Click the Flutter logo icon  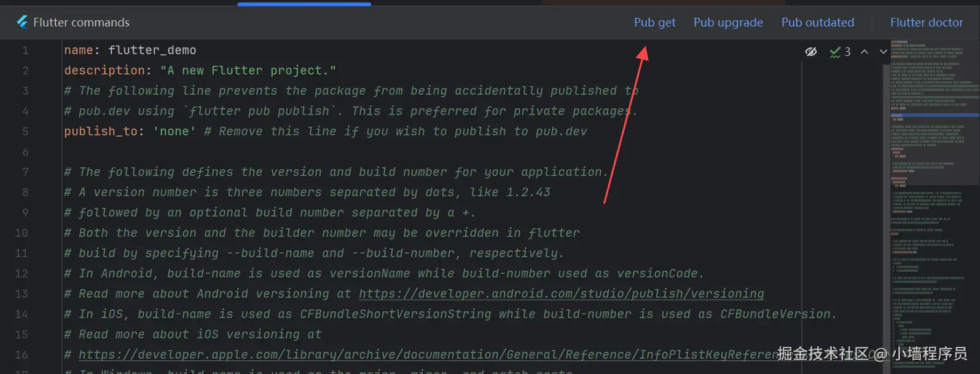(x=22, y=22)
